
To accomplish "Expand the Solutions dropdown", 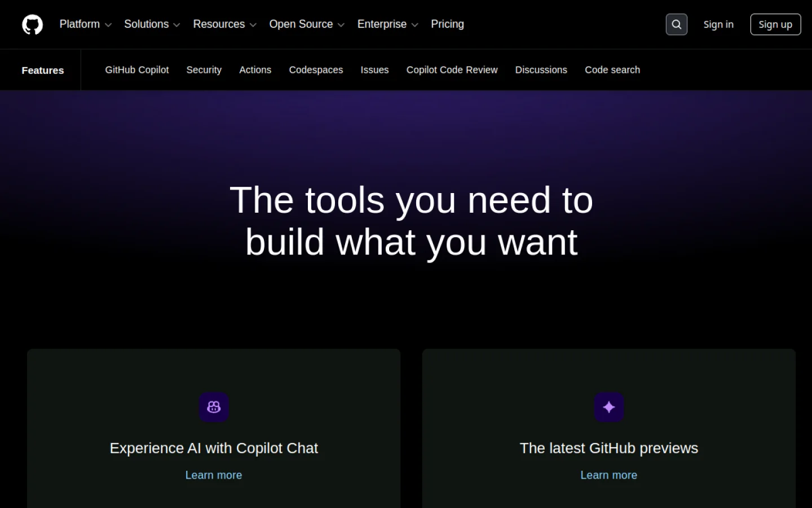I will click(152, 24).
